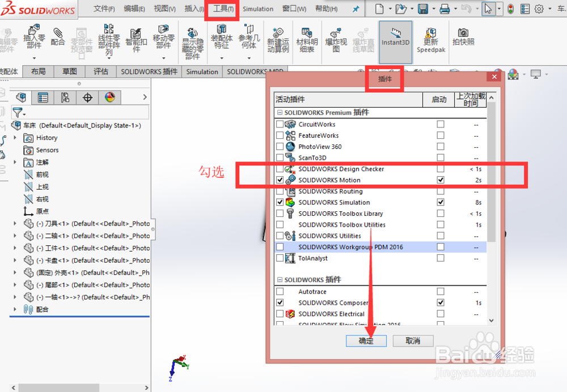Open the 插入零部件 dropdown arrow
The image size is (567, 392).
tap(35, 58)
